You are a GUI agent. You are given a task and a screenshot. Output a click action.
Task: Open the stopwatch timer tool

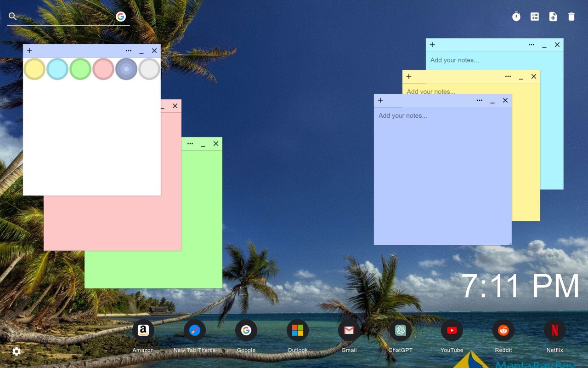[516, 17]
